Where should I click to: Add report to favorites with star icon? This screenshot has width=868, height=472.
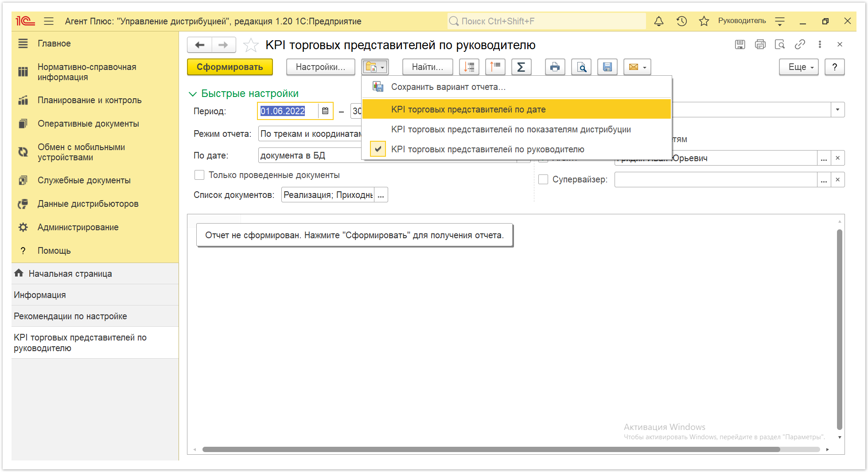[251, 45]
